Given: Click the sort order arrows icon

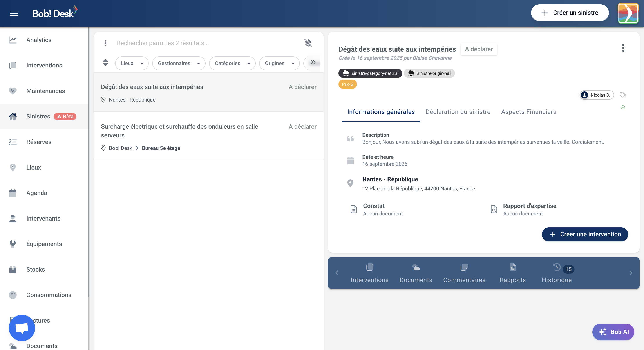Looking at the screenshot, I should (105, 62).
